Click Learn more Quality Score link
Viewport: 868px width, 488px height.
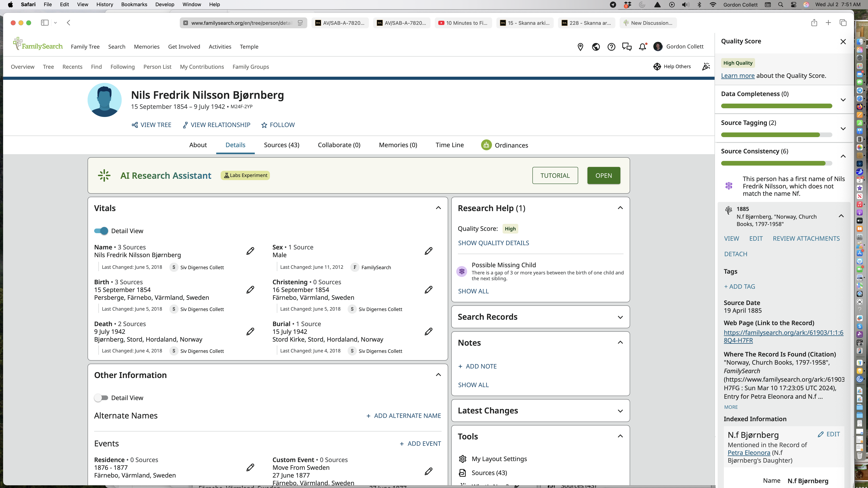click(x=738, y=76)
